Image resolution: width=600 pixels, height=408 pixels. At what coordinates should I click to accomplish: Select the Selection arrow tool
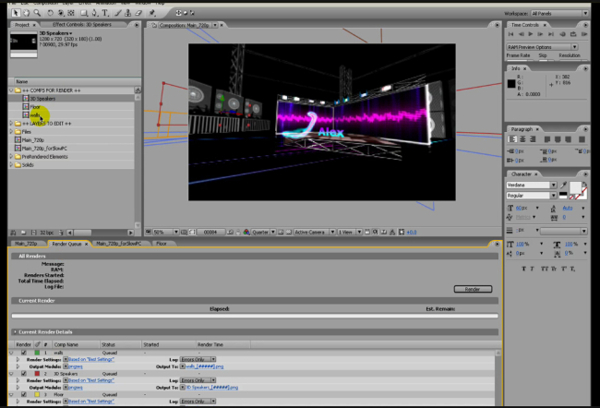pyautogui.click(x=15, y=13)
